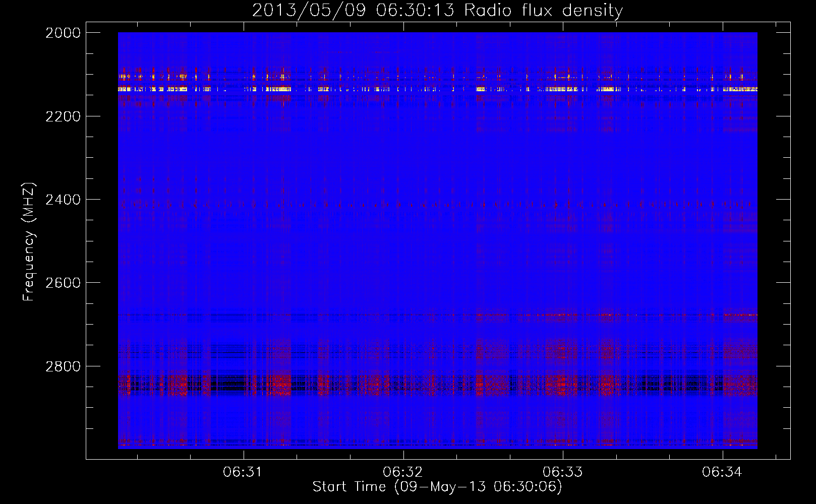Screen dimensions: 816x504
Task: Select the 'Frequency (MHZ)' y-axis label
Action: (29, 242)
